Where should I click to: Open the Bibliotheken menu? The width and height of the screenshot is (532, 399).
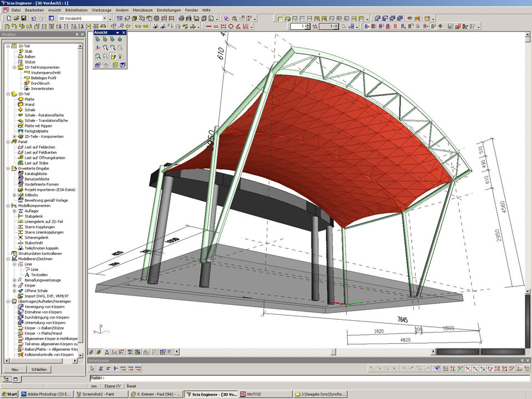(76, 10)
